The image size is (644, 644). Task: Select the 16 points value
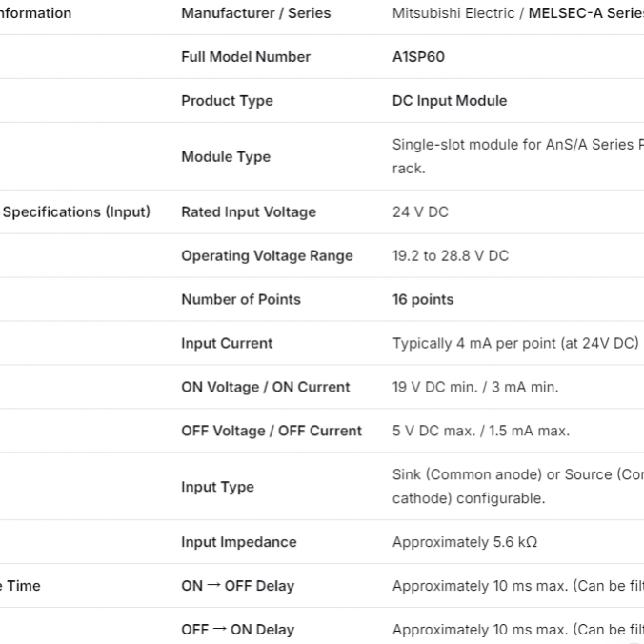pyautogui.click(x=423, y=300)
